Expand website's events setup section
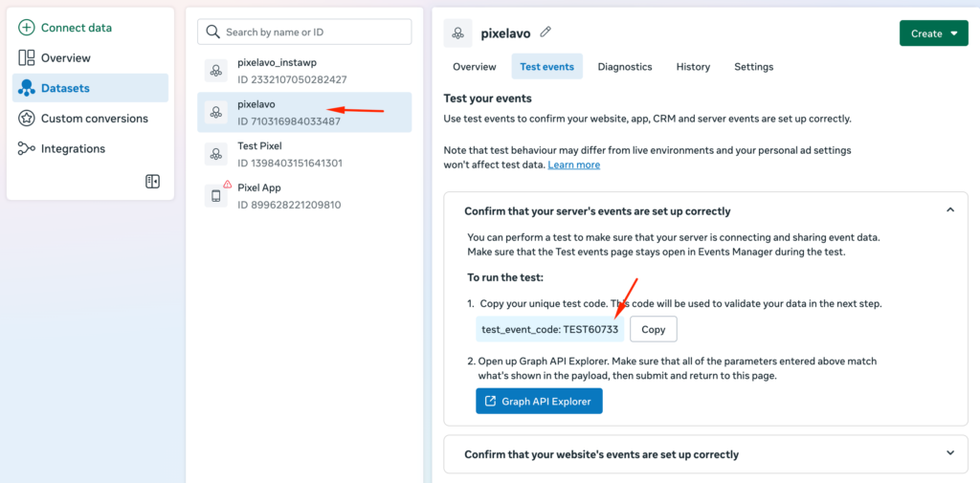Viewport: 980px width, 483px height. tap(949, 453)
